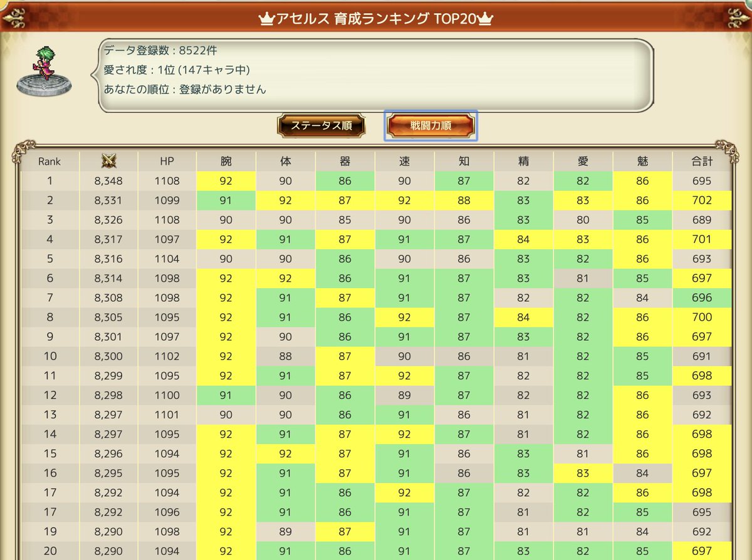This screenshot has width=752, height=560.
Task: Click the HP column header
Action: 167,161
